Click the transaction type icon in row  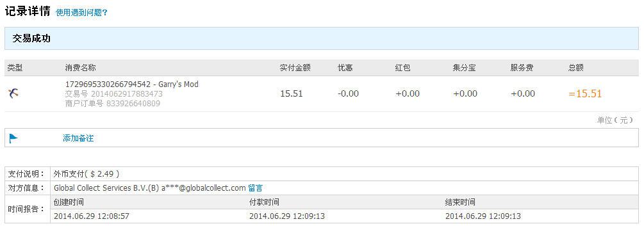[13, 93]
